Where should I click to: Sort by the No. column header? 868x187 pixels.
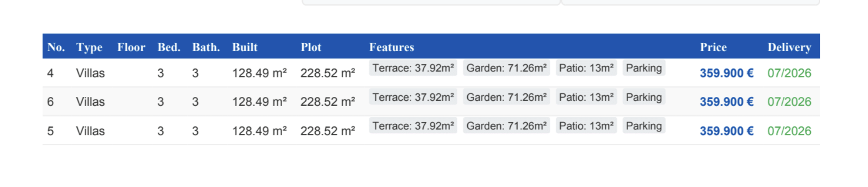56,47
